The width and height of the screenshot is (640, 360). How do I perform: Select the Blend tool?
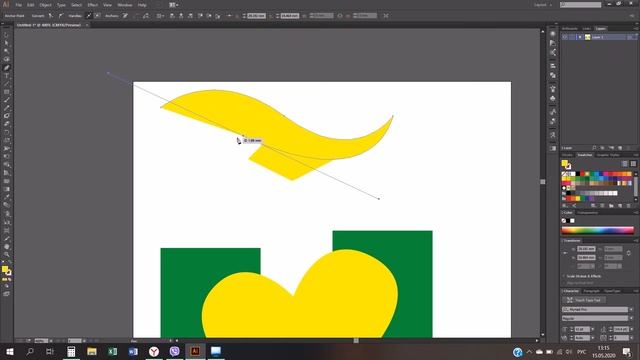(x=7, y=205)
